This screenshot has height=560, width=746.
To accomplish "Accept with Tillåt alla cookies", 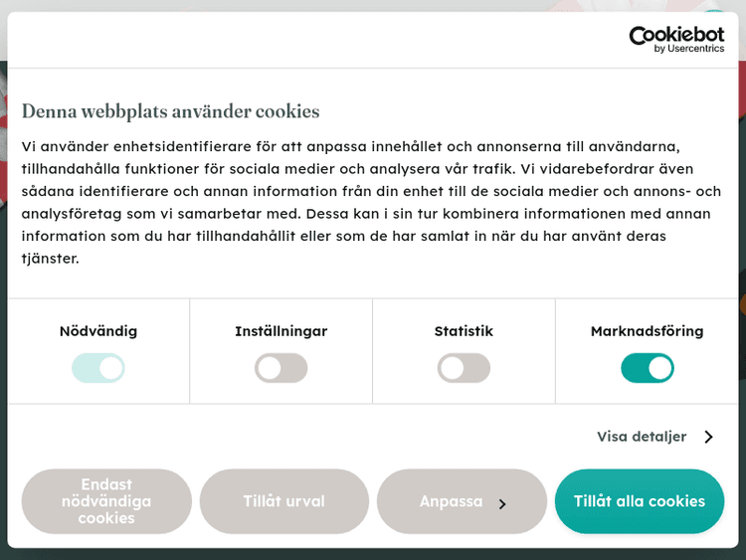I will (640, 501).
